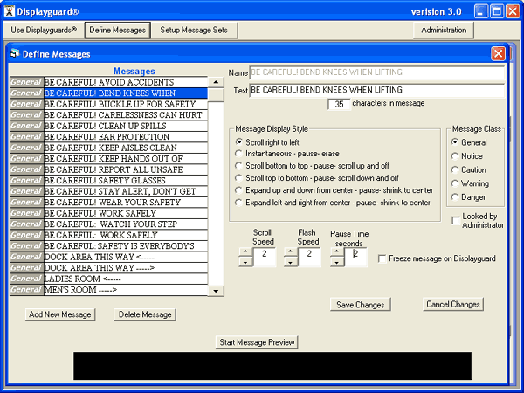Click the black message preview display
524x393 pixels.
coord(272,366)
